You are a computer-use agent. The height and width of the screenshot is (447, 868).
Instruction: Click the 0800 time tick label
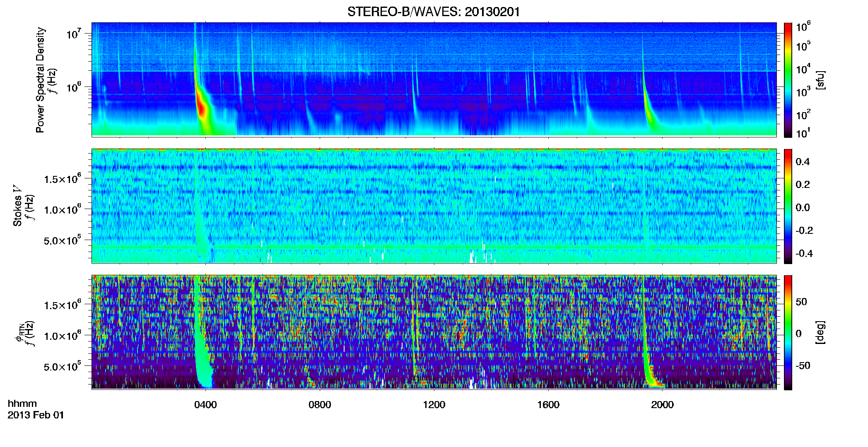click(320, 404)
